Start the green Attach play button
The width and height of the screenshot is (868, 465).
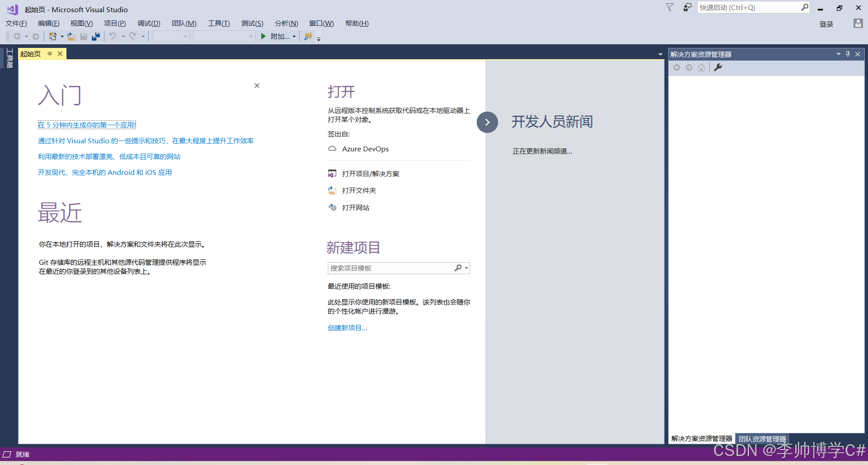point(263,36)
